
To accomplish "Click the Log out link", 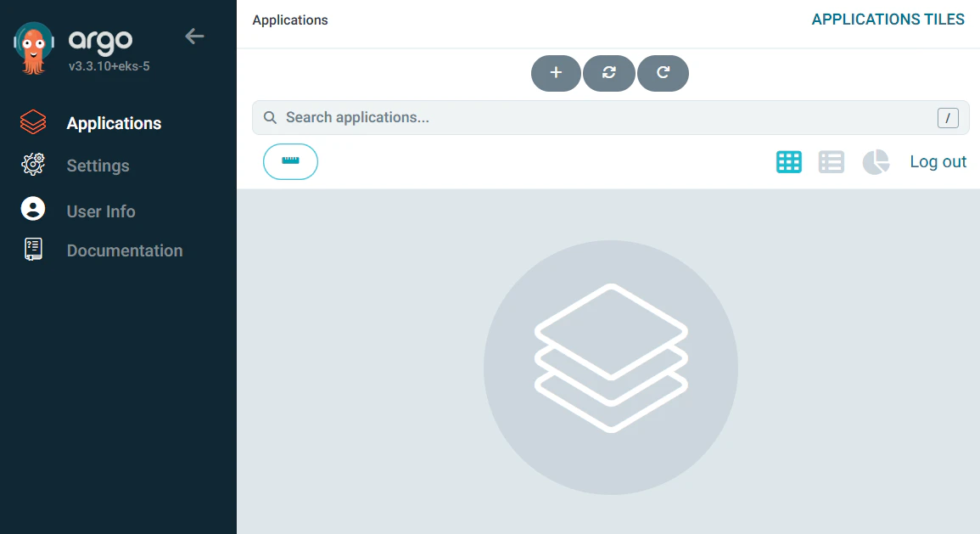I will (938, 162).
